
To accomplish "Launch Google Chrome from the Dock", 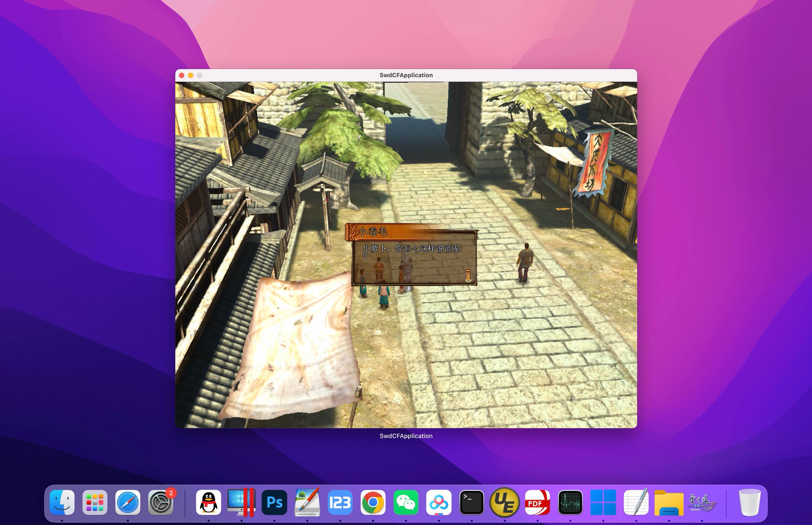I will (x=373, y=502).
